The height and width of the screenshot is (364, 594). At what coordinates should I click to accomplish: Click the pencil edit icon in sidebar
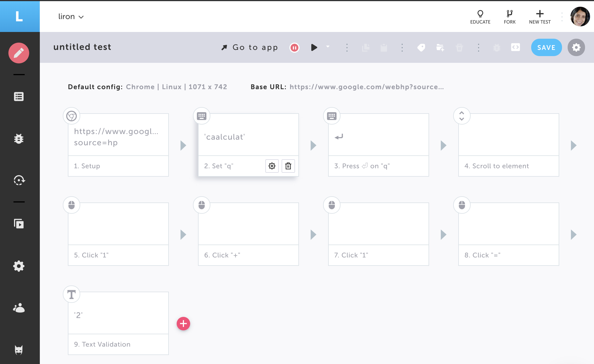click(x=19, y=53)
